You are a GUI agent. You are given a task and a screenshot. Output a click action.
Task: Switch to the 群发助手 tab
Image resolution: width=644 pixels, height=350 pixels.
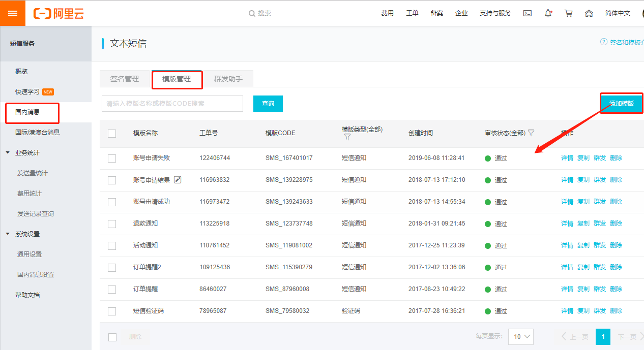pyautogui.click(x=228, y=79)
